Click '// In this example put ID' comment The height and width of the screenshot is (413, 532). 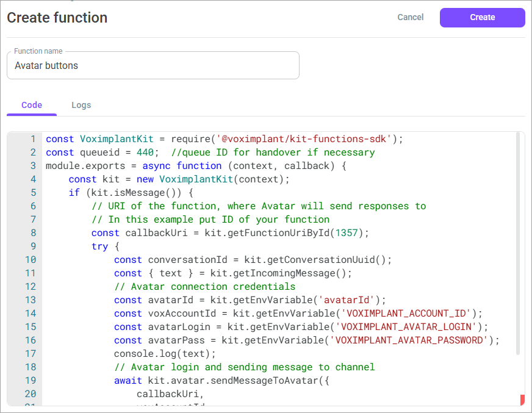point(210,220)
